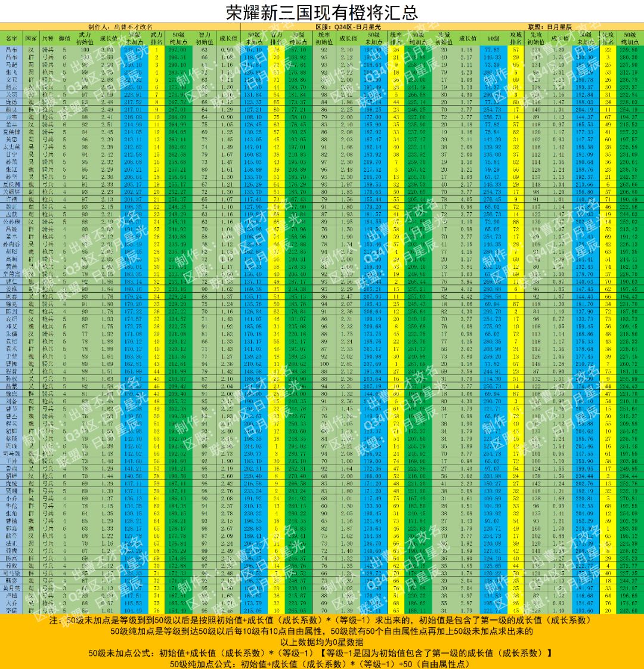
Task: Click the name cell 孙策
Action: (11, 162)
